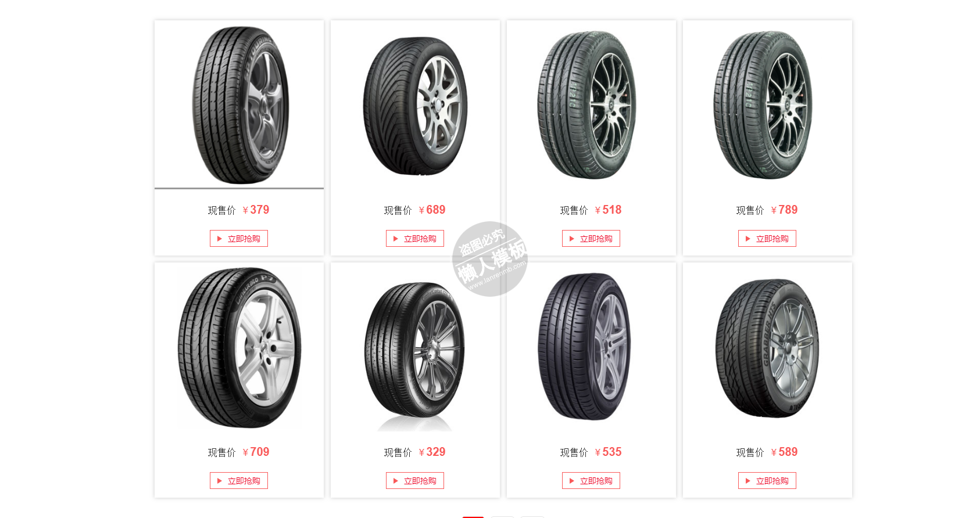Click 立即抢购 below the ¥535 price
Screen dimensions: 980x518
tap(591, 481)
